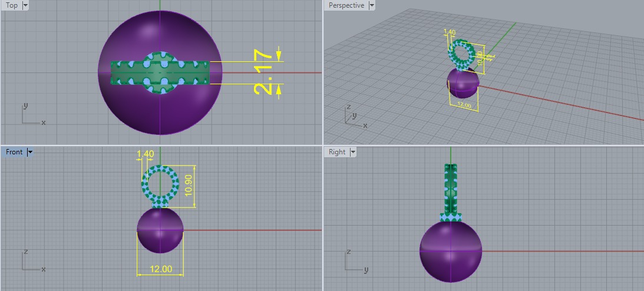Select the 10.90 dimension in Front view
644x291 pixels.
click(189, 186)
